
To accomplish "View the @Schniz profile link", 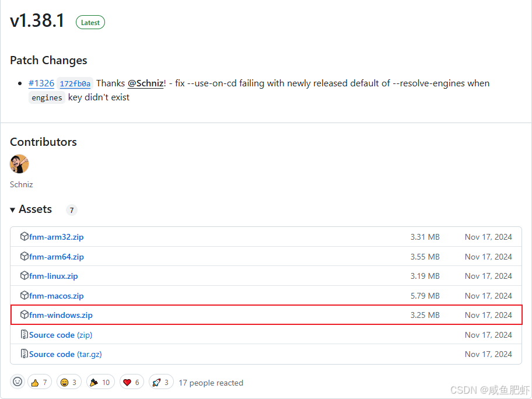I will [x=145, y=83].
